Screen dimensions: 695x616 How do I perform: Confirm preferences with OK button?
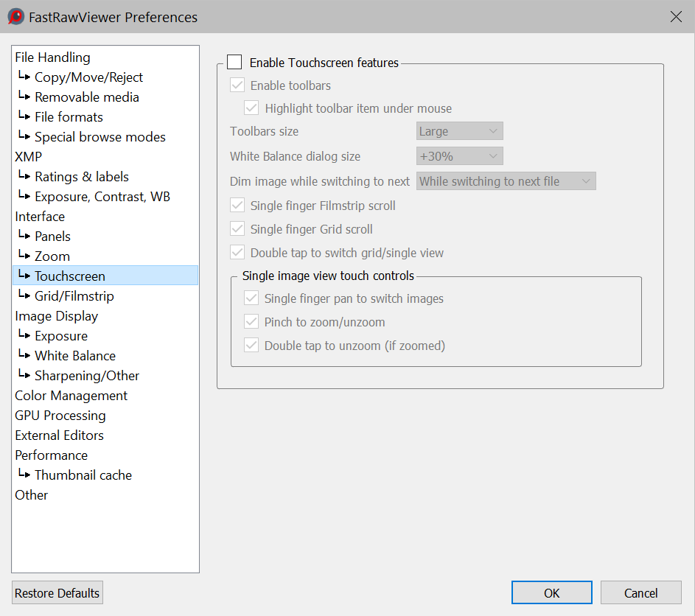click(x=551, y=593)
